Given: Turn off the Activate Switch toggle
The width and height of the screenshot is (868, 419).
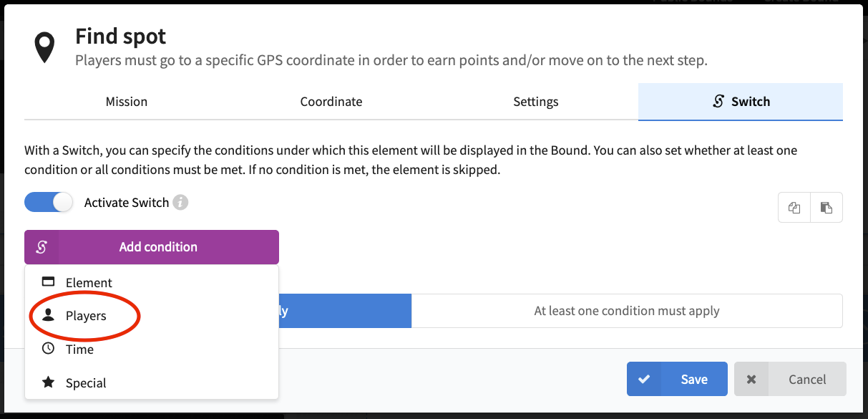Looking at the screenshot, I should [49, 203].
